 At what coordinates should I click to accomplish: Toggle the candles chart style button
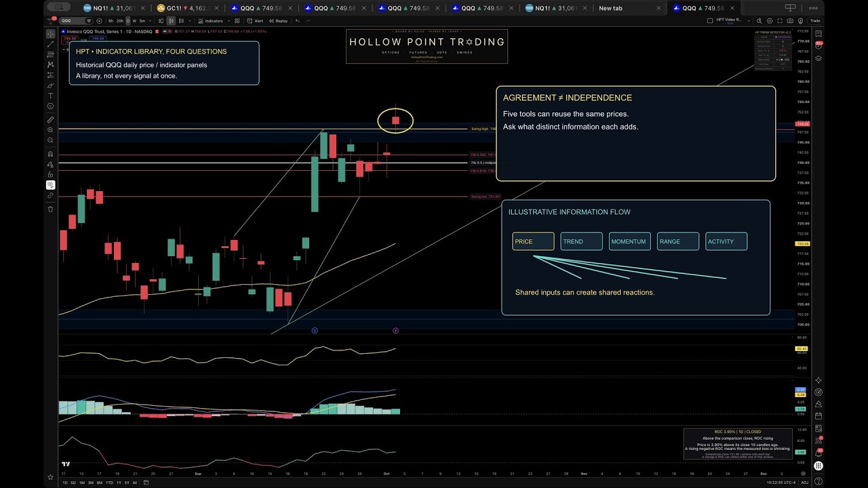pyautogui.click(x=171, y=21)
